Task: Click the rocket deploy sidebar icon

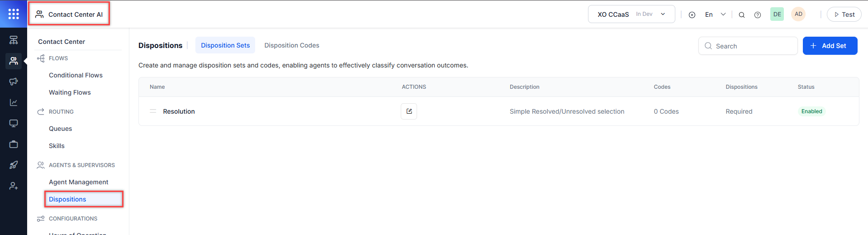Action: point(14,165)
